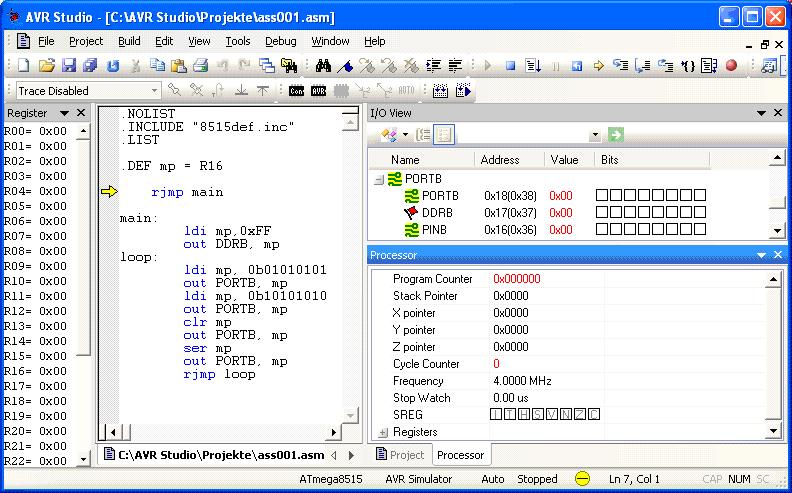Viewport: 792px width, 493px height.
Task: Click the Save floppy disk icon
Action: (69, 65)
